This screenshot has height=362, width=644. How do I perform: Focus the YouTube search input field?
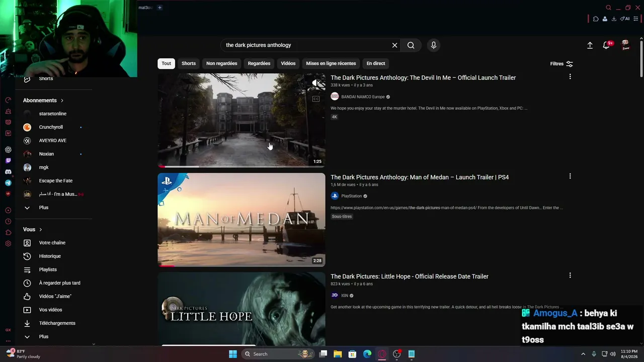(307, 45)
